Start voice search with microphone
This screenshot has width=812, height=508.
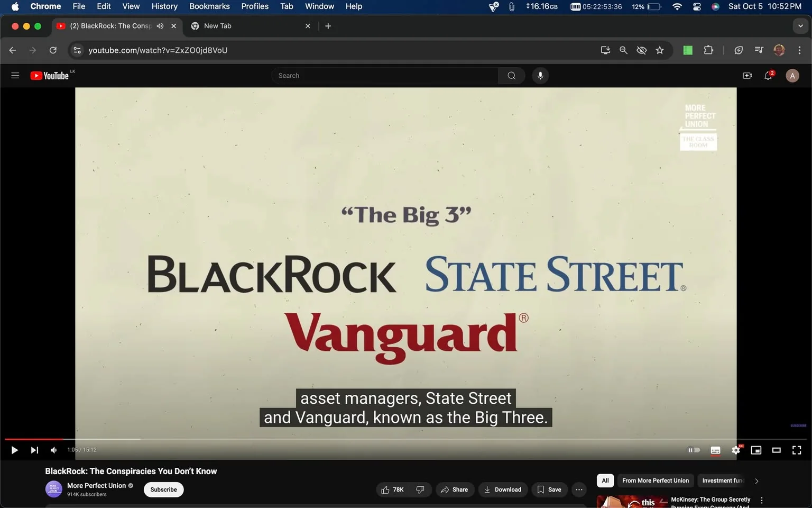[x=540, y=76]
